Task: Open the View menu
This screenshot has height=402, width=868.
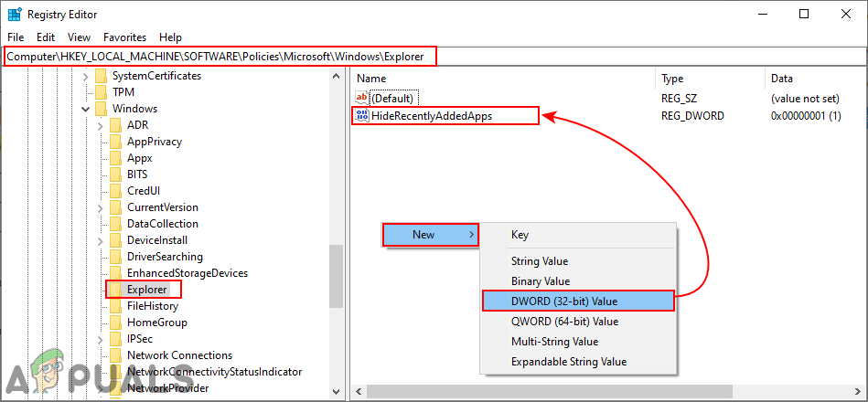Action: [x=80, y=37]
